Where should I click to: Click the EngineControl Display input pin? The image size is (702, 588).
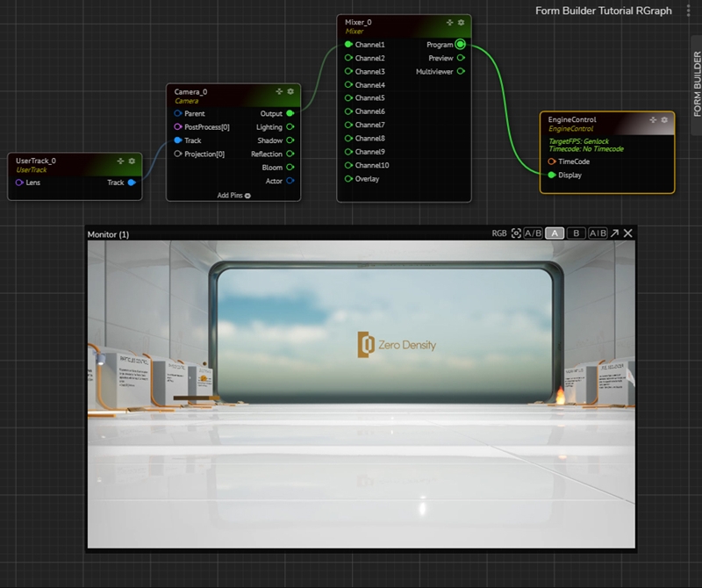coord(551,175)
